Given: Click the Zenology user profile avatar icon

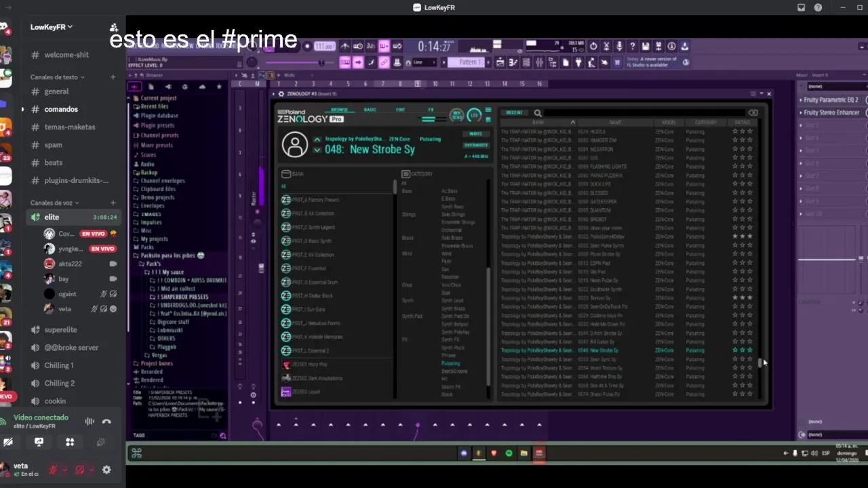Looking at the screenshot, I should tap(295, 144).
